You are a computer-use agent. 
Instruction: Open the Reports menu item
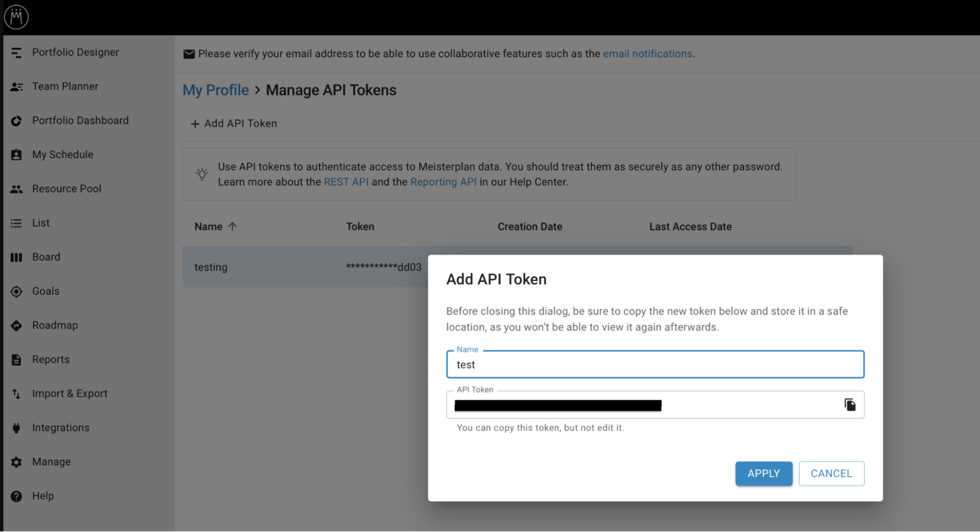(x=50, y=359)
